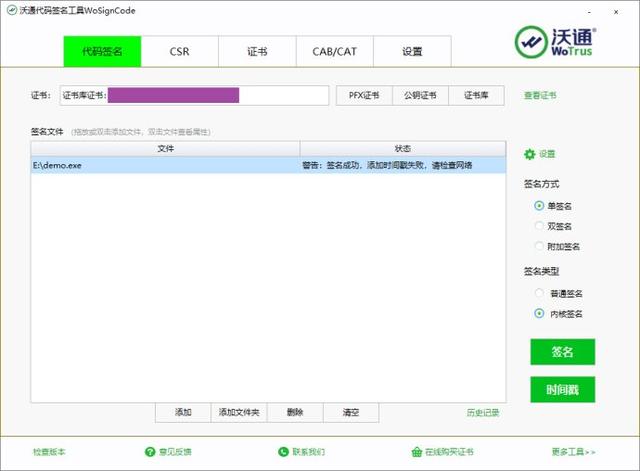Switch to the CSR tab

pyautogui.click(x=180, y=51)
